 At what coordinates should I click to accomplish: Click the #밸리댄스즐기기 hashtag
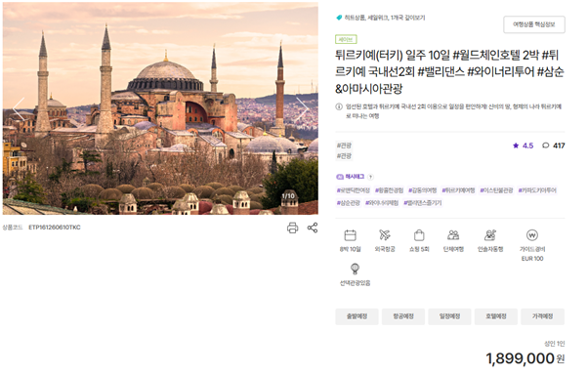pyautogui.click(x=423, y=203)
